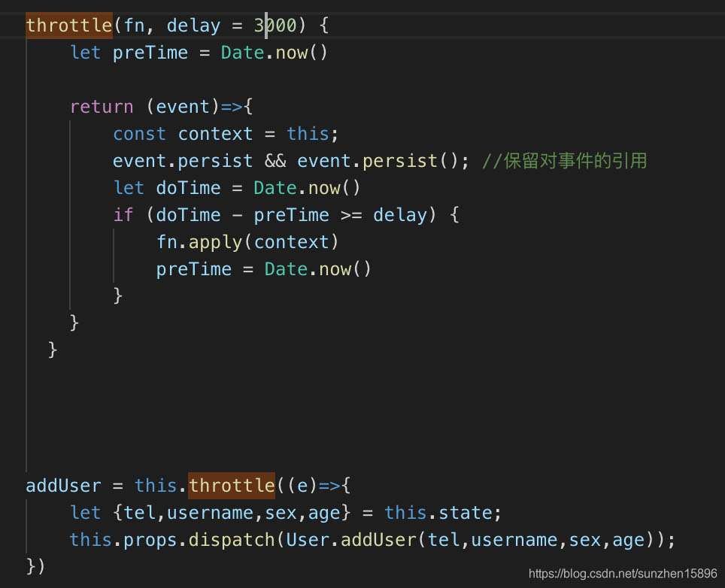Open the blog.csdn.net watermark link
Screen dimensions: 725x588
(623, 574)
